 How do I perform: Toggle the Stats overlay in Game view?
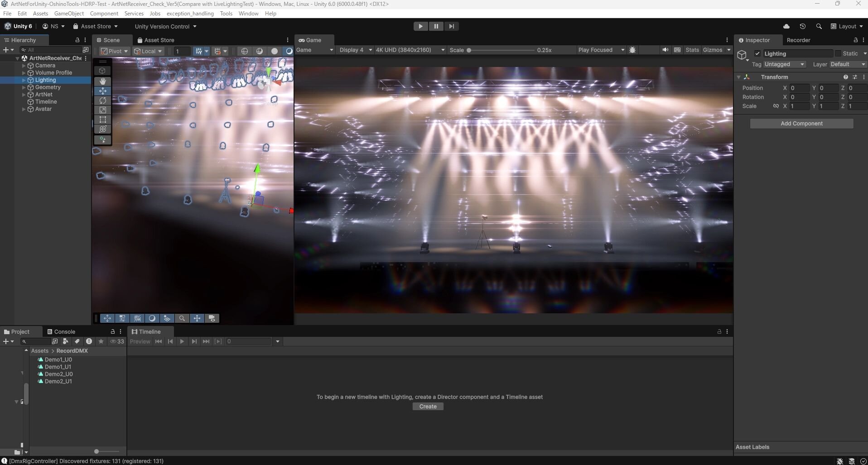click(692, 50)
